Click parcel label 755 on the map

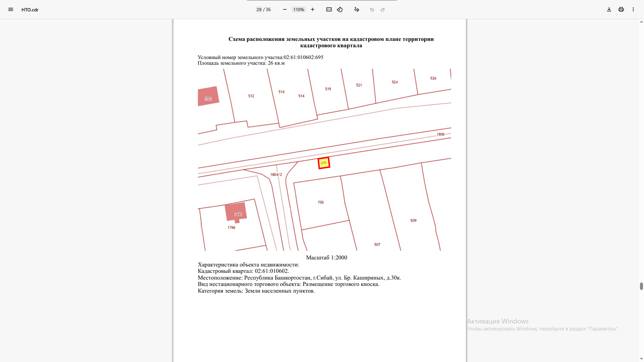click(321, 202)
